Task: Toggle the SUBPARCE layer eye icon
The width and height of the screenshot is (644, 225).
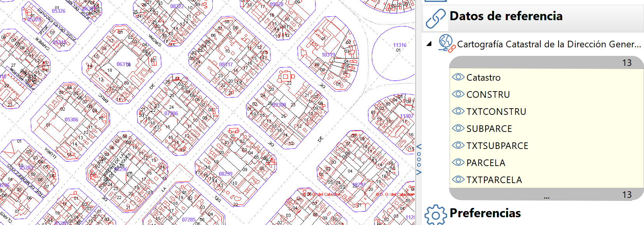Action: (x=458, y=128)
